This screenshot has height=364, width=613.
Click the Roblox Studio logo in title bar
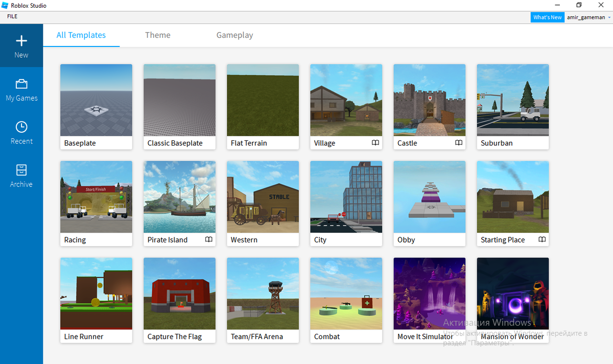[x=5, y=5]
